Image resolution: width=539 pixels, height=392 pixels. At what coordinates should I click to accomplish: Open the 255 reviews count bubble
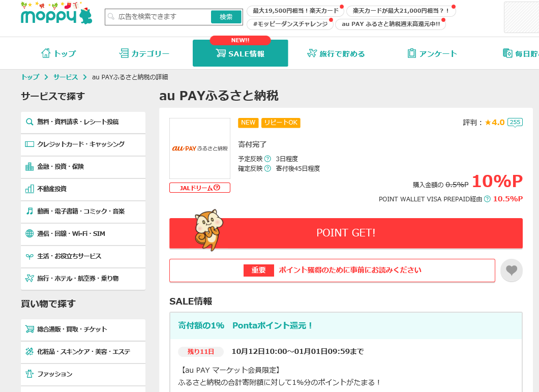(515, 123)
